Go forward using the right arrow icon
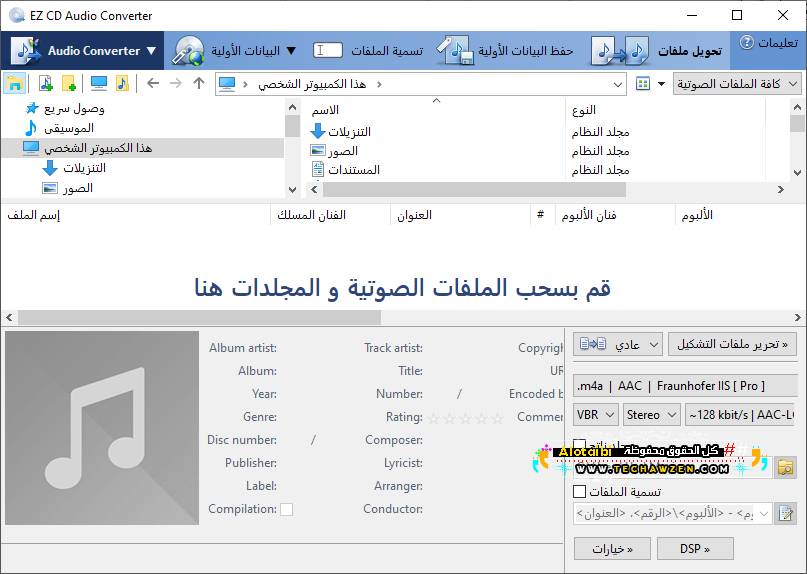 pyautogui.click(x=176, y=83)
